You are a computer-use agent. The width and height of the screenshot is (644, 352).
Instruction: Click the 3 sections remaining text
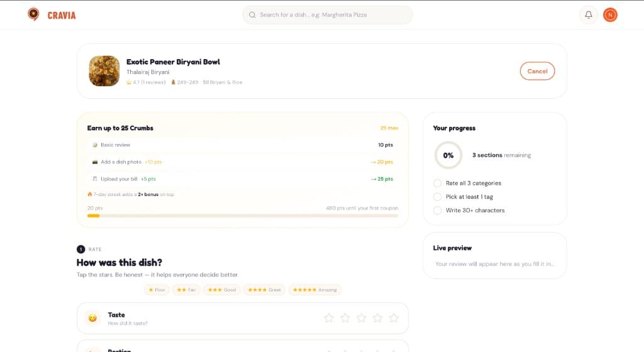coord(501,155)
